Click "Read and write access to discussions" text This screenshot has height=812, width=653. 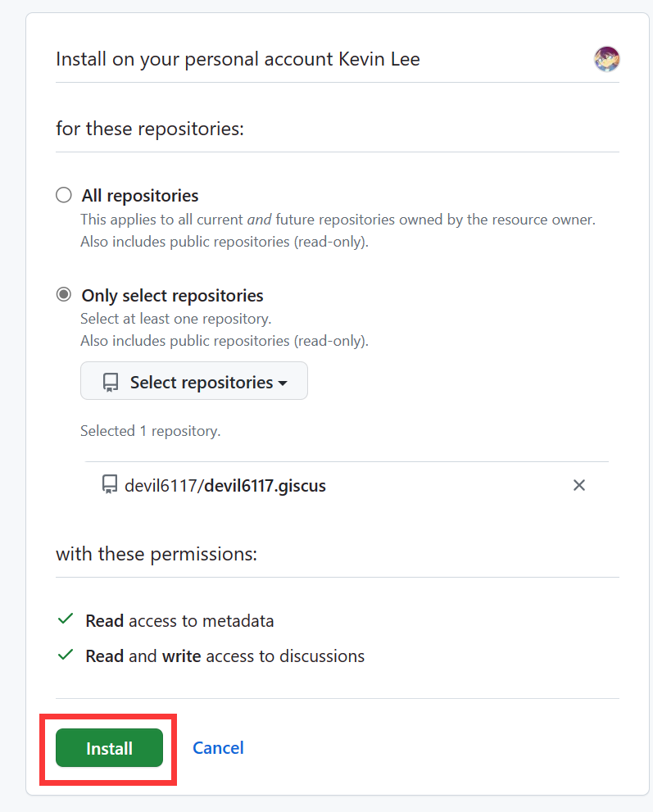click(224, 656)
